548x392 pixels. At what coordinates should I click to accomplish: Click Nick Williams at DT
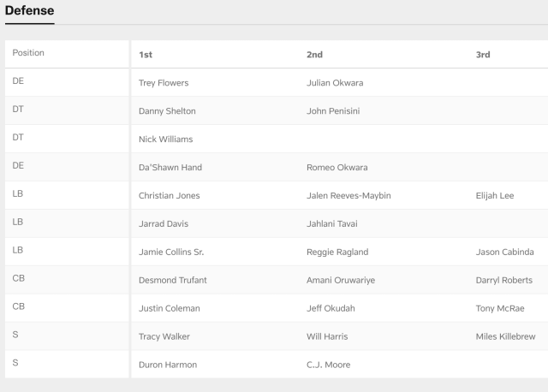tap(165, 140)
